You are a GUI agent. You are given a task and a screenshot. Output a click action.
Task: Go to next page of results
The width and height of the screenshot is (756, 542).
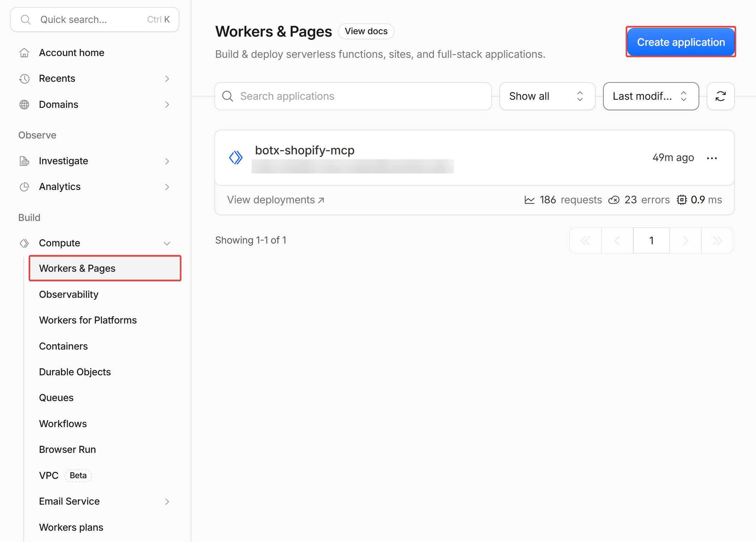pyautogui.click(x=686, y=241)
